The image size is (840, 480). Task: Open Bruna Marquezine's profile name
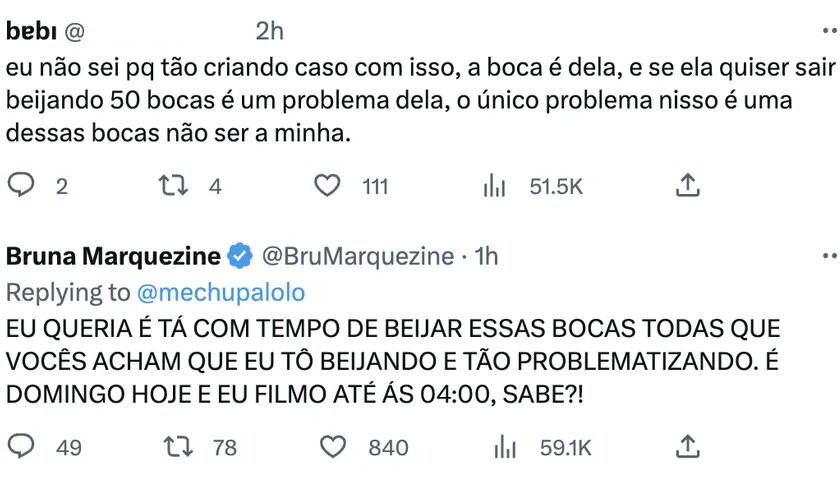tap(113, 256)
